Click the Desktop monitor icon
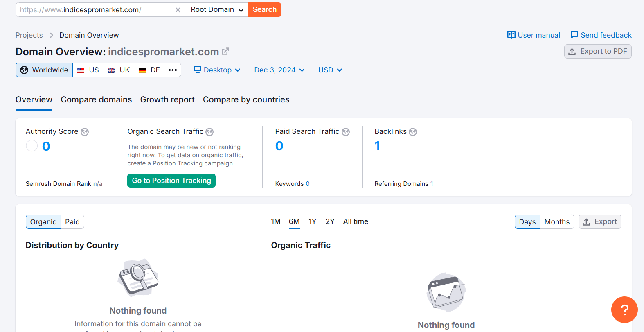644x332 pixels. point(198,70)
